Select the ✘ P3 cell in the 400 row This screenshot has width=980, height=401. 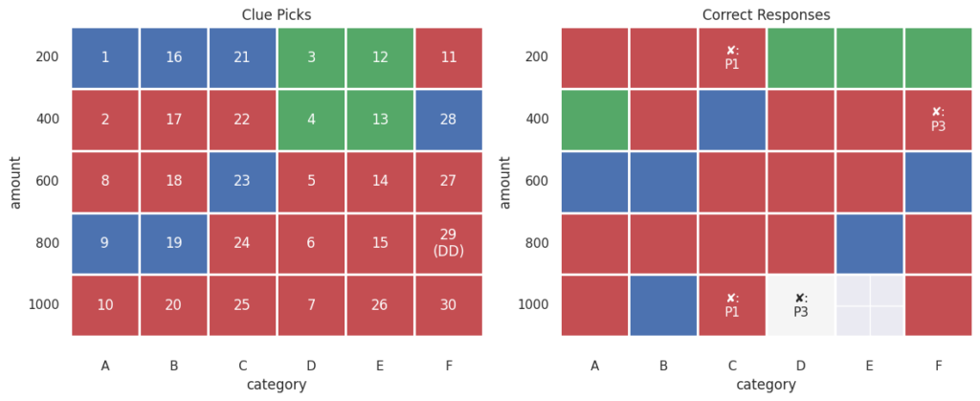(938, 119)
